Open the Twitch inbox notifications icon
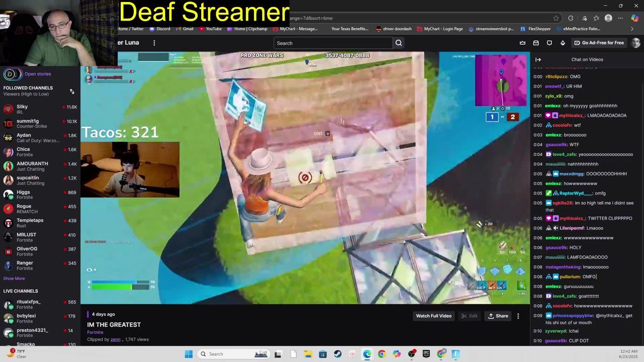 (536, 43)
